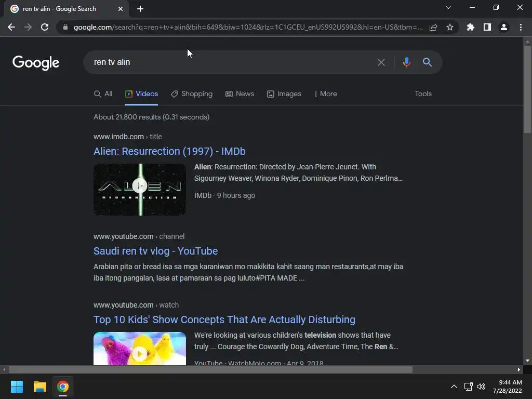
Task: Open the tab search chevron
Action: pyautogui.click(x=448, y=7)
